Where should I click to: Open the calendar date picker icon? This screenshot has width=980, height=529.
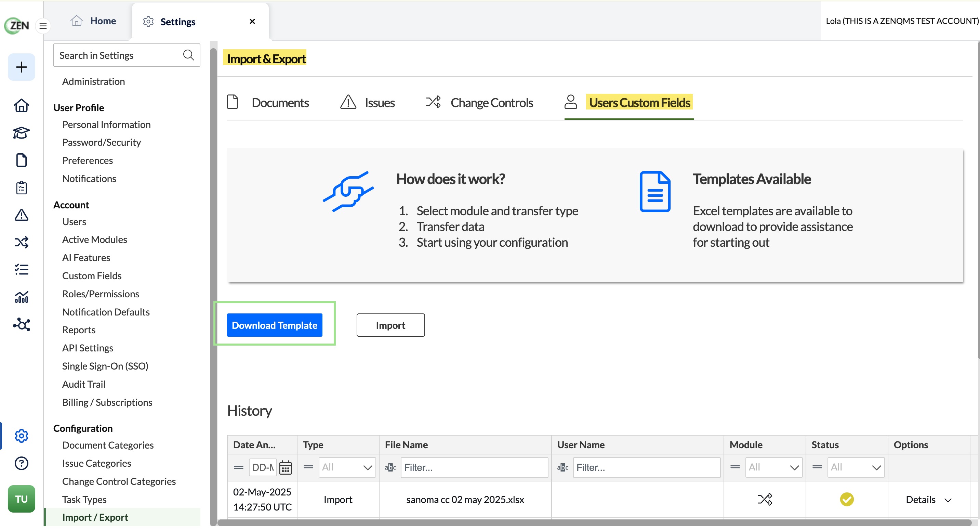(285, 467)
